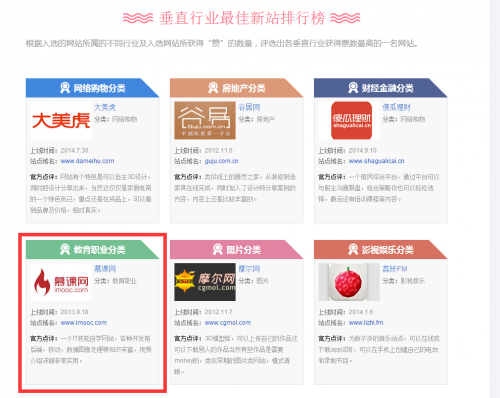Click launch date 2014.7.30 of 大美虎
This screenshot has width=500, height=398.
(74, 151)
